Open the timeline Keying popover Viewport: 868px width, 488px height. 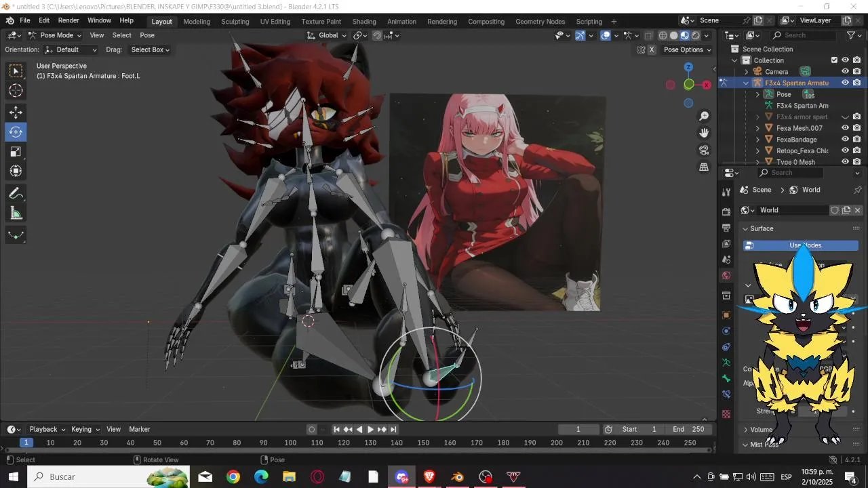click(85, 429)
